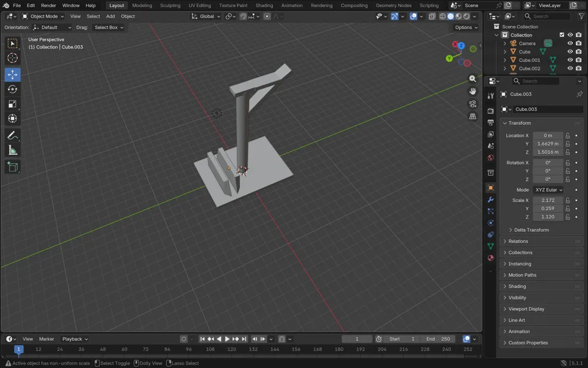The width and height of the screenshot is (588, 368).
Task: Open the Output properties tab
Action: [490, 122]
